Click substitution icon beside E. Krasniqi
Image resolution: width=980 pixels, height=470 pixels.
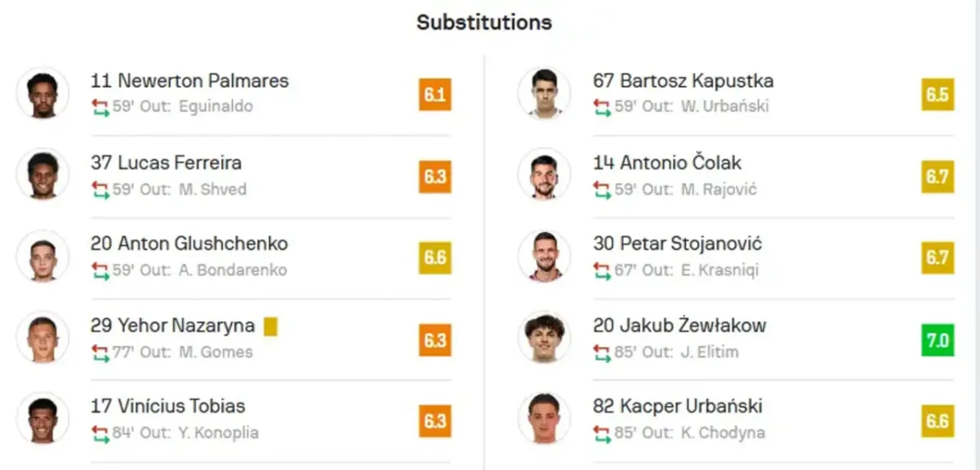602,271
